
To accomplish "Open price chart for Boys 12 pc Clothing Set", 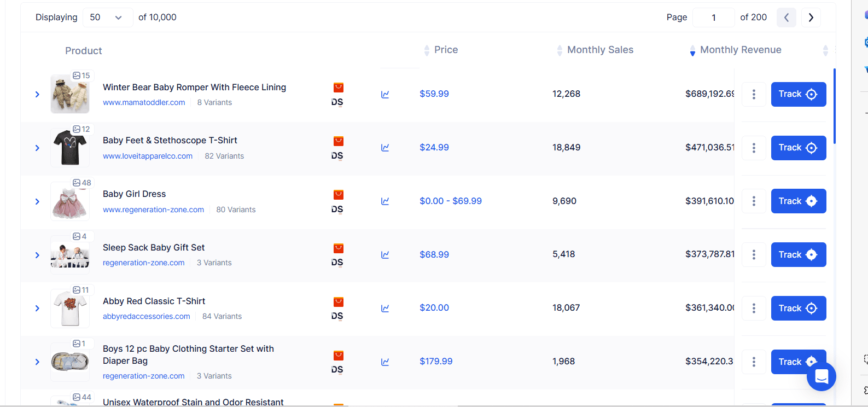I will pyautogui.click(x=385, y=362).
